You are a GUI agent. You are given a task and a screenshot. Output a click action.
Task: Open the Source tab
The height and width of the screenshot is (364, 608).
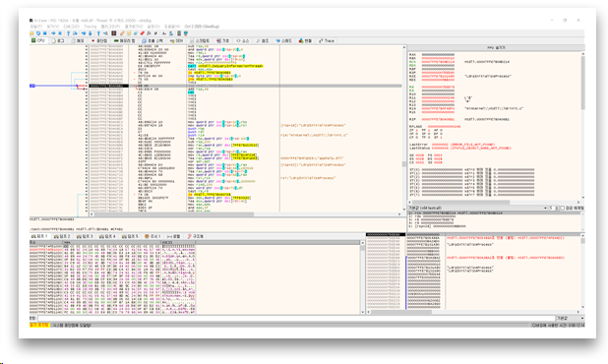coord(242,40)
